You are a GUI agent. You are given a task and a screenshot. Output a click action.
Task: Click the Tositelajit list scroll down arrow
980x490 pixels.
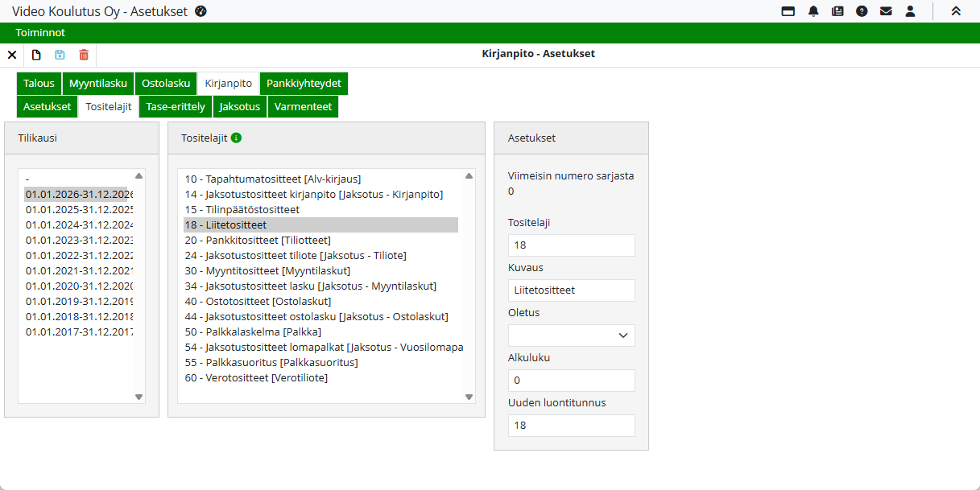pyautogui.click(x=469, y=397)
